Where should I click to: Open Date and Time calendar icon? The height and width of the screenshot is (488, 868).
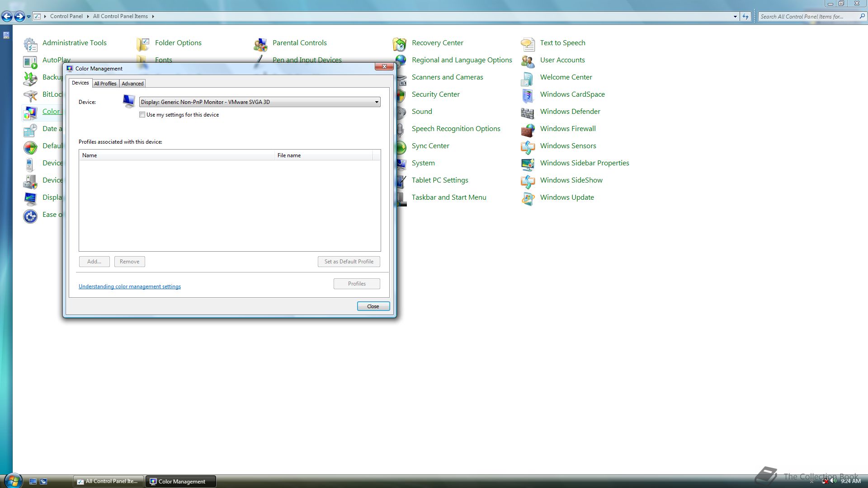coord(30,130)
